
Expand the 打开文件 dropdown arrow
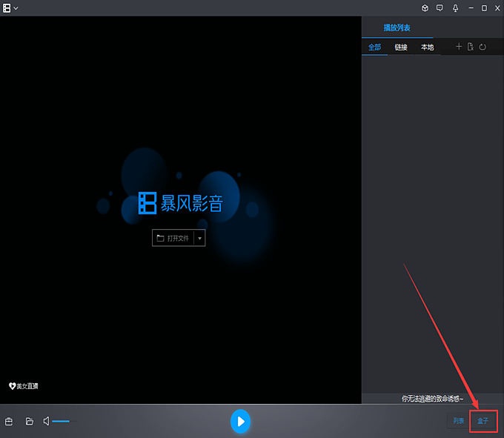click(x=199, y=238)
